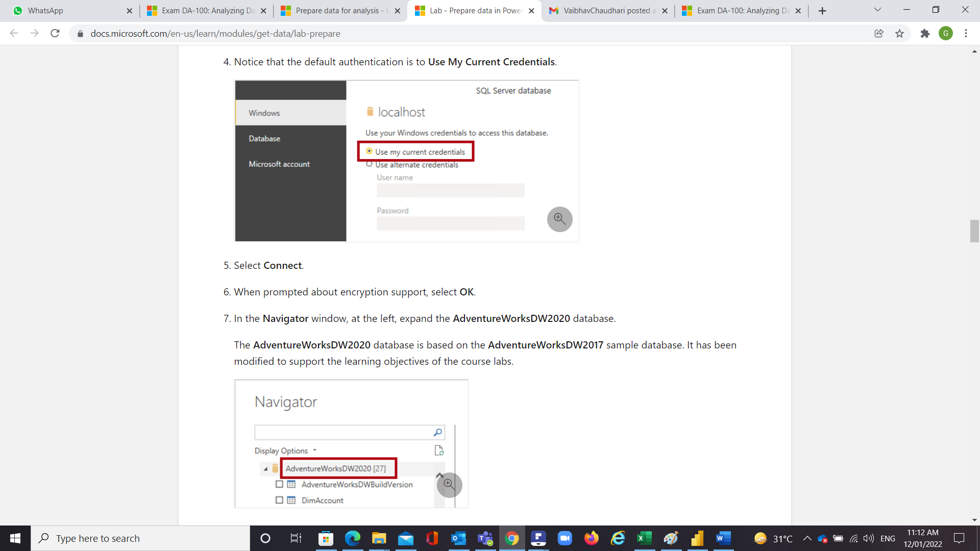Click the address bar URL

tap(215, 34)
